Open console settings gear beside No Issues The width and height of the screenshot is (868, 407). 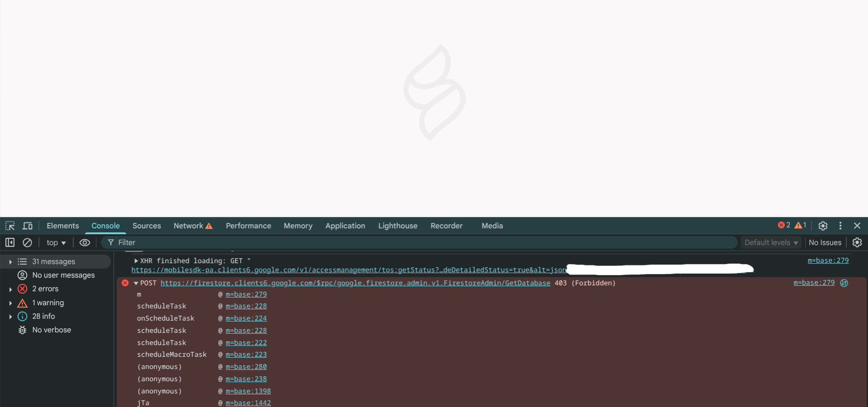(857, 242)
